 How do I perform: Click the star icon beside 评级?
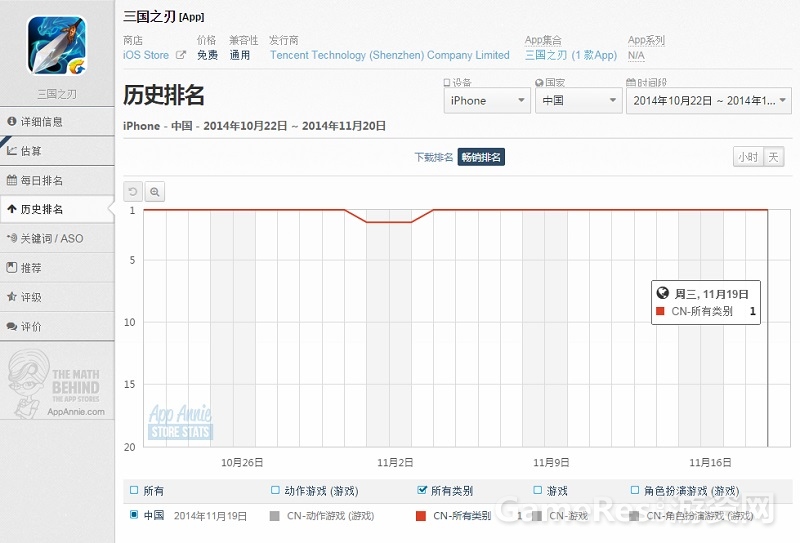[x=12, y=296]
